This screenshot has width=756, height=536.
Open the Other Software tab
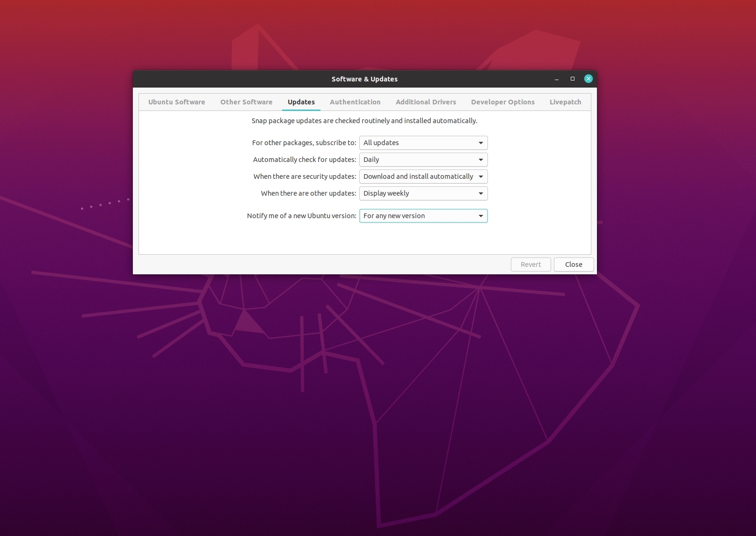point(247,102)
